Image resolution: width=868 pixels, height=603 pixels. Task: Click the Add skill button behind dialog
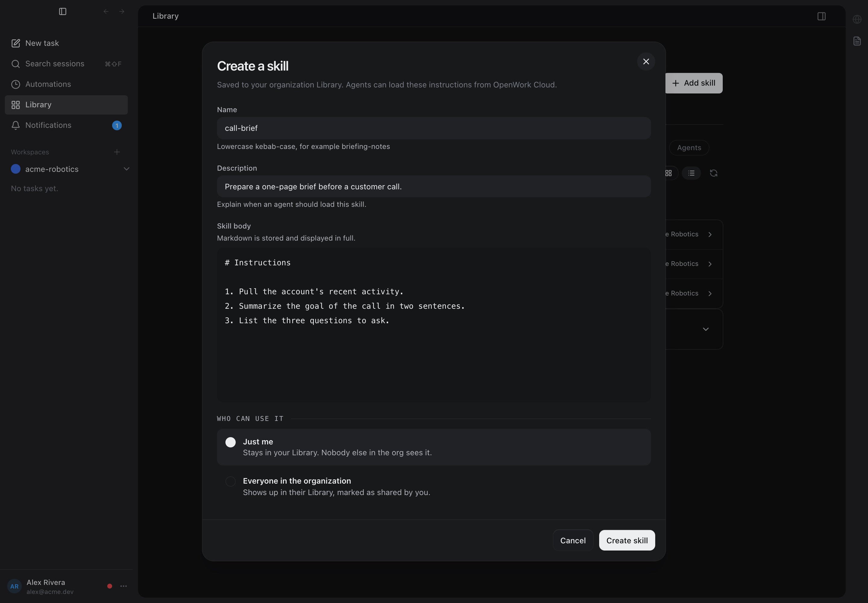pos(694,83)
